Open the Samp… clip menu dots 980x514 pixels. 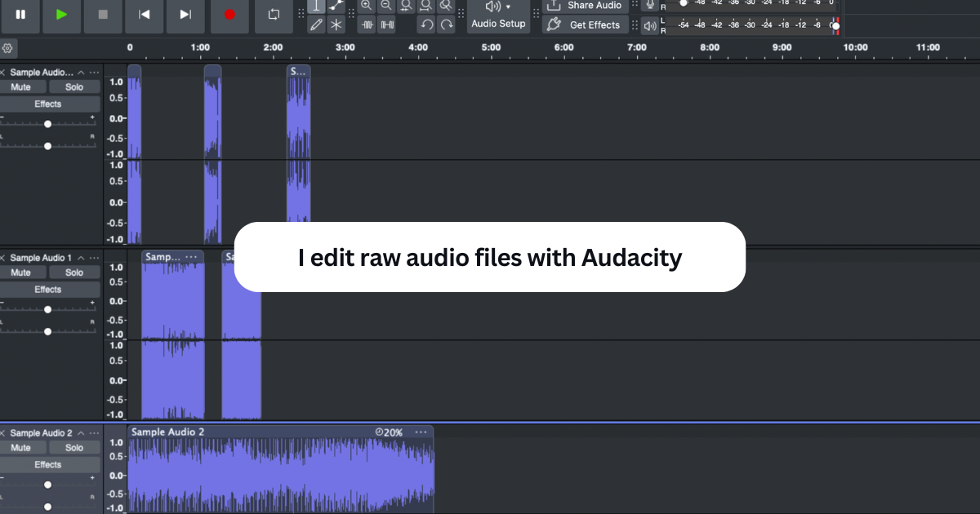(191, 257)
